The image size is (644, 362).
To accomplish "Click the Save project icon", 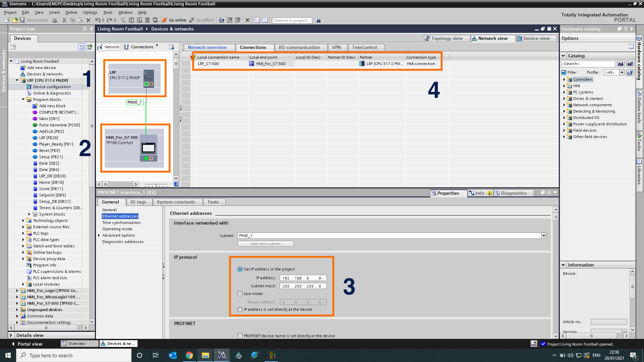I will click(x=22, y=20).
